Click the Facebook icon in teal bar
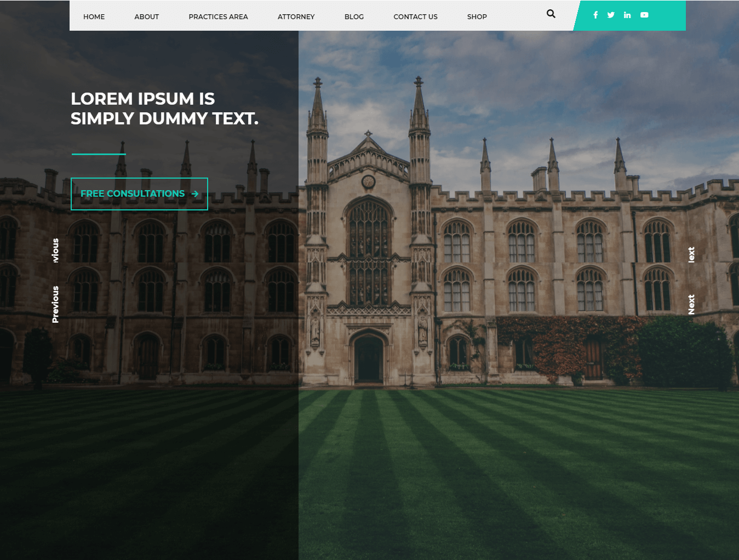Image resolution: width=739 pixels, height=560 pixels. [595, 15]
